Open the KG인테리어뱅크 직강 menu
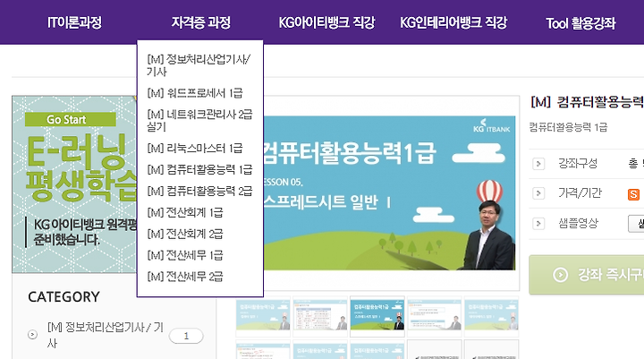The image size is (644, 359). point(453,22)
